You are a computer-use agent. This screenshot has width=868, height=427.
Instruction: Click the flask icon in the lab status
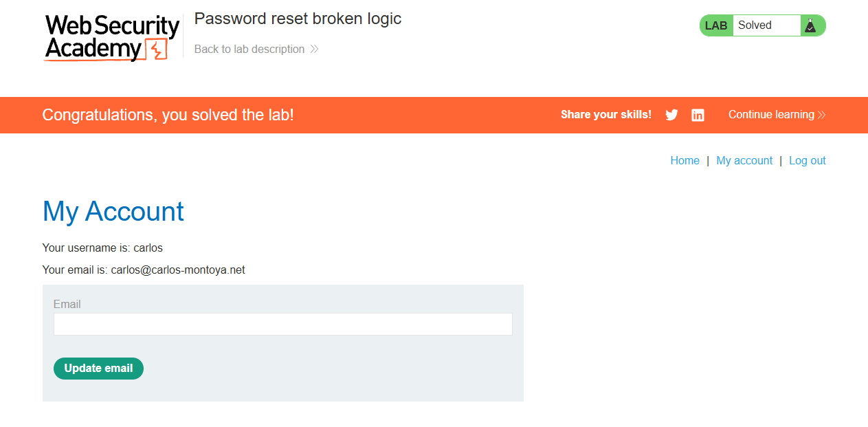click(x=810, y=25)
